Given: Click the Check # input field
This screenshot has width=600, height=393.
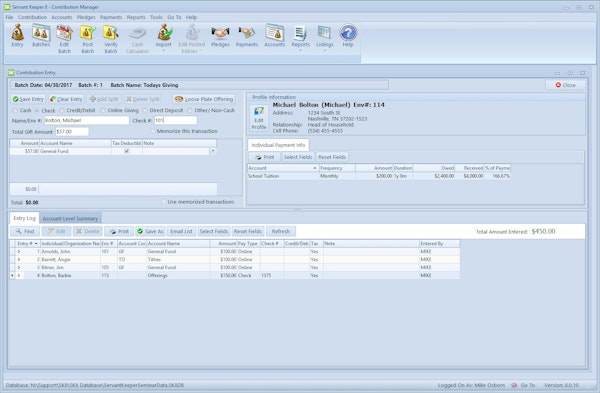Looking at the screenshot, I should click(x=176, y=120).
